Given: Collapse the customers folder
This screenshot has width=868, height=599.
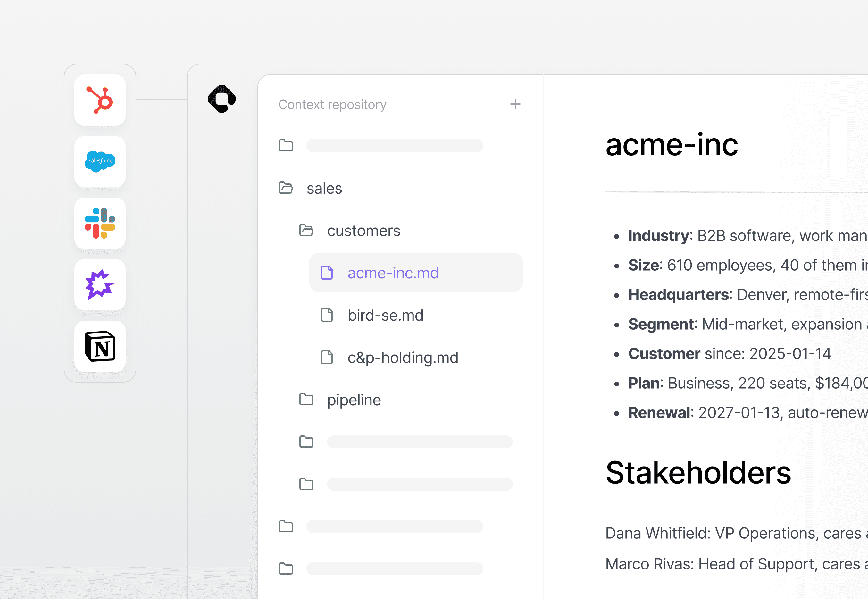Looking at the screenshot, I should click(350, 231).
